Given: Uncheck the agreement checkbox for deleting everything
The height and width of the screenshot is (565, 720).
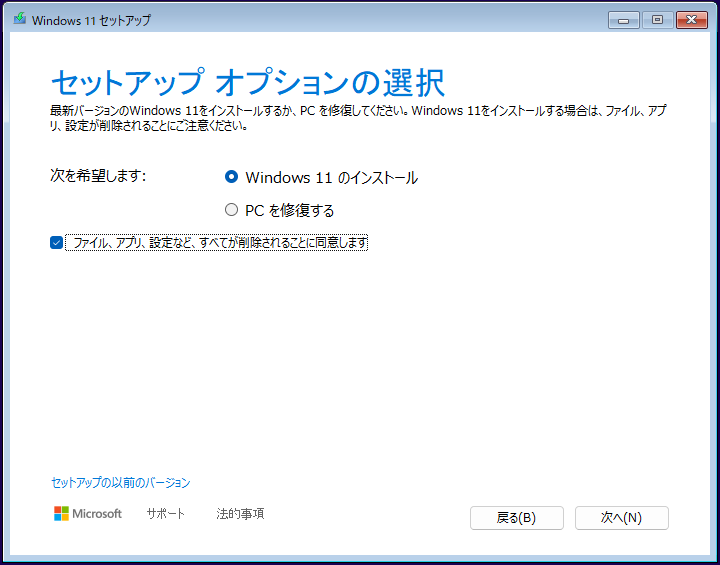Looking at the screenshot, I should click(56, 242).
